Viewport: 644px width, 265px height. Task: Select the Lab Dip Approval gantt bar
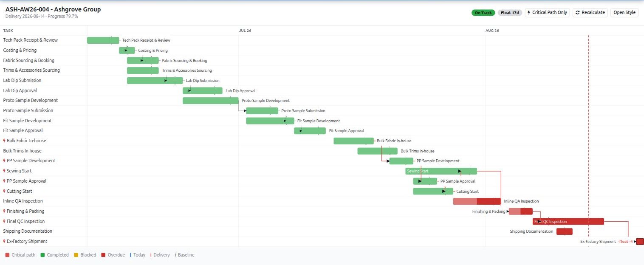coord(203,90)
